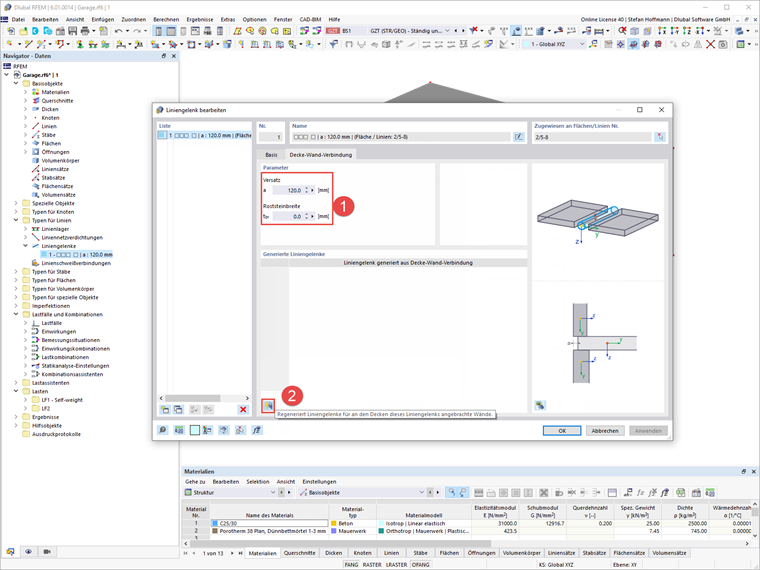This screenshot has height=570, width=760.
Task: Click the OK button
Action: 562,430
